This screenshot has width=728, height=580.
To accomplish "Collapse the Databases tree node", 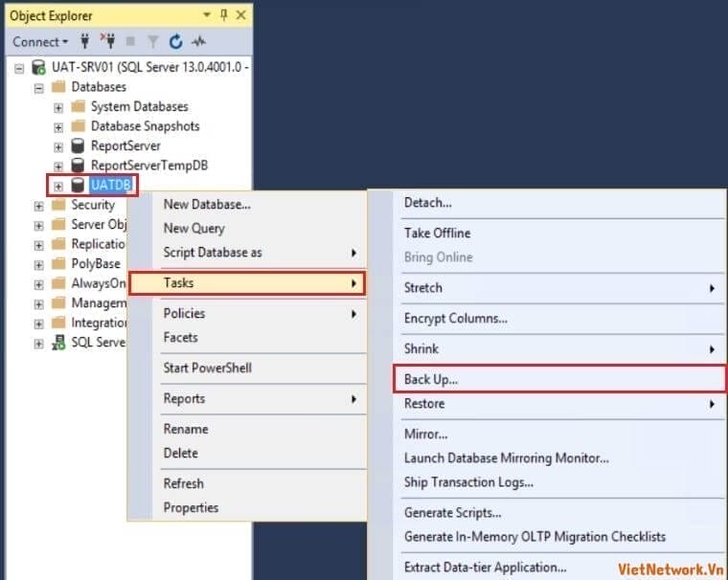I will pyautogui.click(x=39, y=87).
